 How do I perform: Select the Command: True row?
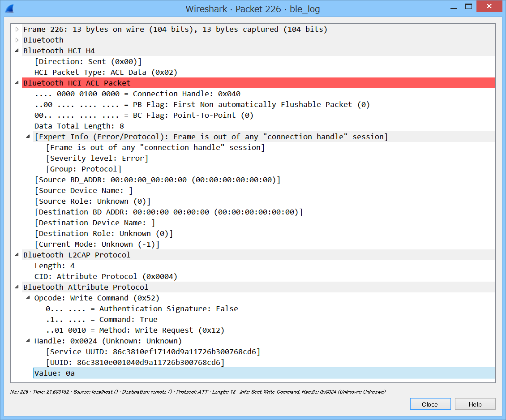pos(270,319)
